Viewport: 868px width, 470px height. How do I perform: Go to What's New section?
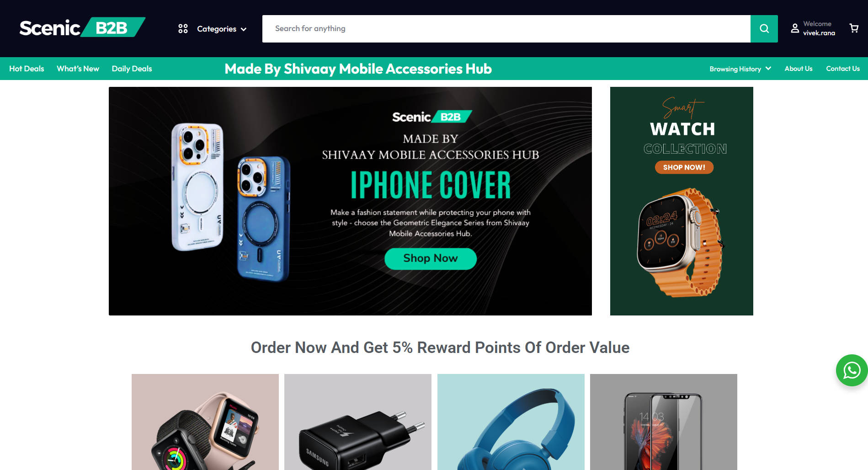point(78,69)
